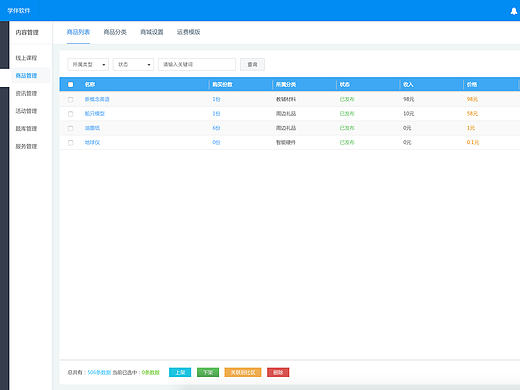
Task: Open 活动管理 in the sidebar
Action: pyautogui.click(x=26, y=111)
